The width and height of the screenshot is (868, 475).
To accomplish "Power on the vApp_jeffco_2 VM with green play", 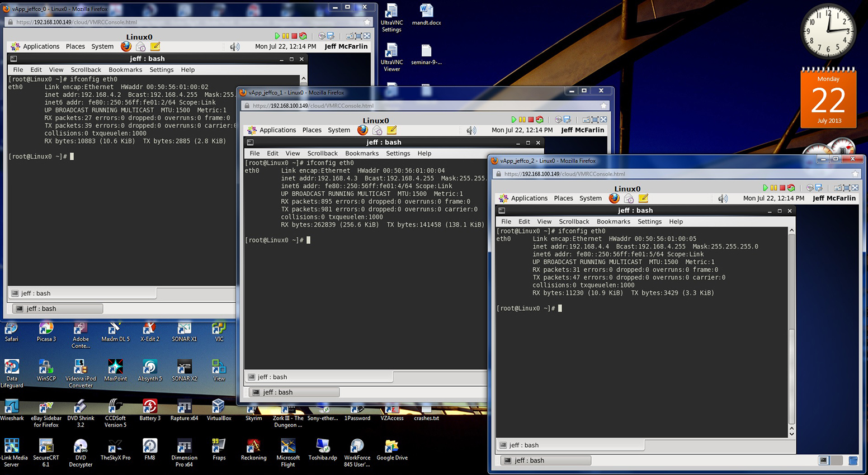I will click(765, 188).
